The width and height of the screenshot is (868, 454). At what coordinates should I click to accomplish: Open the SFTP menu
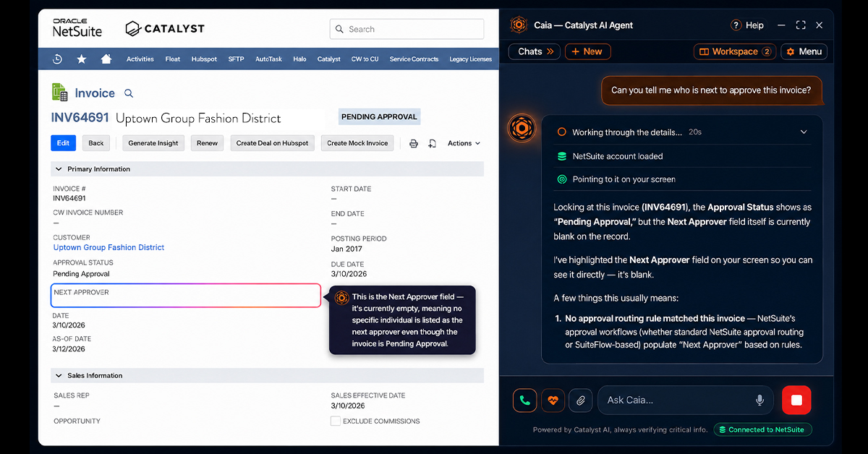(x=237, y=59)
